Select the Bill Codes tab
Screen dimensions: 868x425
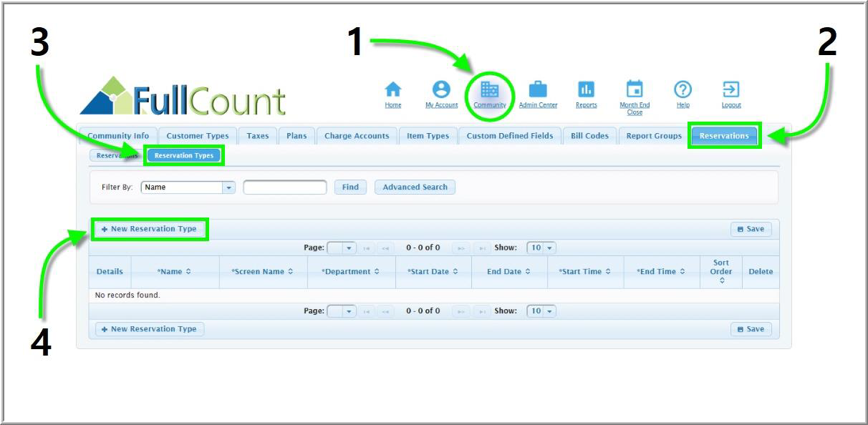pyautogui.click(x=589, y=136)
